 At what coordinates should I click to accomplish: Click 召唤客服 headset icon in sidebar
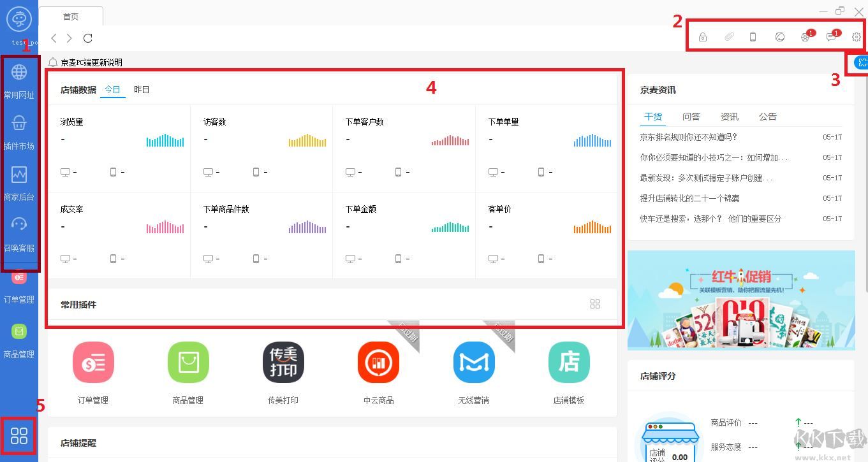[19, 224]
